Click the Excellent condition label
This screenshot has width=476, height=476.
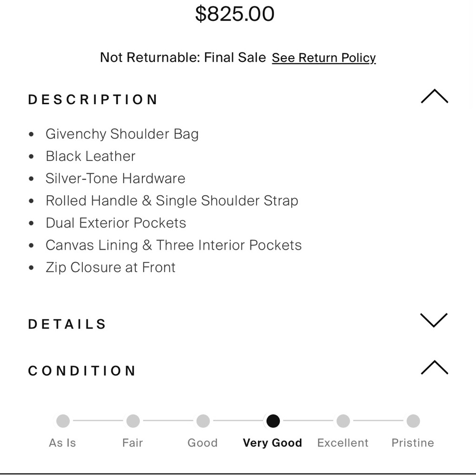[x=343, y=443]
